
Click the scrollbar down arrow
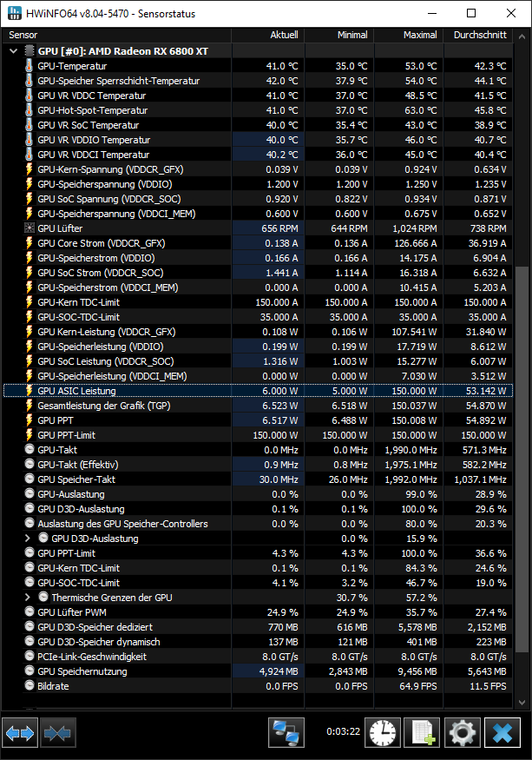pyautogui.click(x=522, y=702)
